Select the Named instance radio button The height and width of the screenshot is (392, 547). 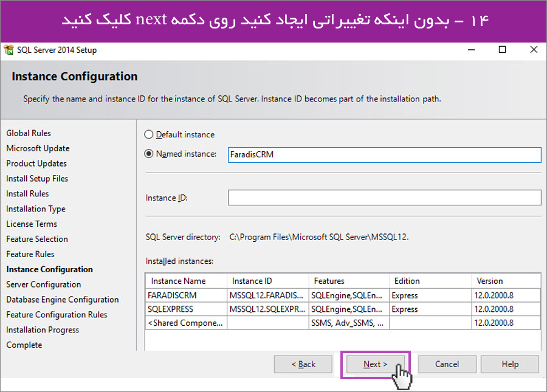pyautogui.click(x=149, y=154)
